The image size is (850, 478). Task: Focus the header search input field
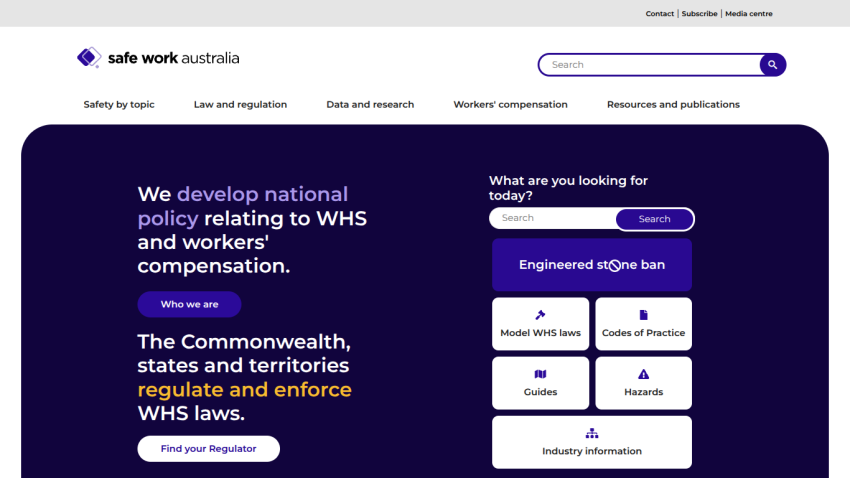(649, 64)
